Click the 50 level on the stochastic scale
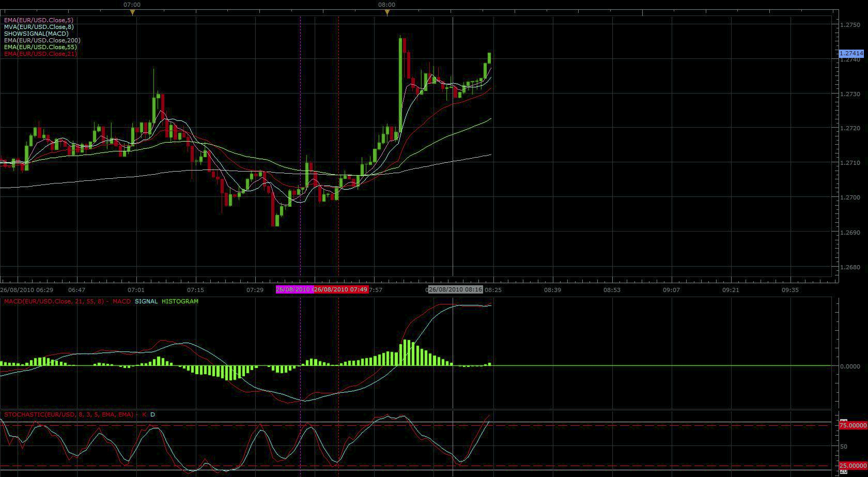 pyautogui.click(x=844, y=447)
